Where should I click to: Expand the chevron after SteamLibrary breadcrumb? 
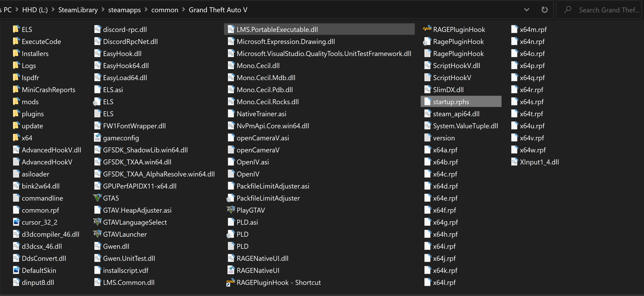click(103, 10)
